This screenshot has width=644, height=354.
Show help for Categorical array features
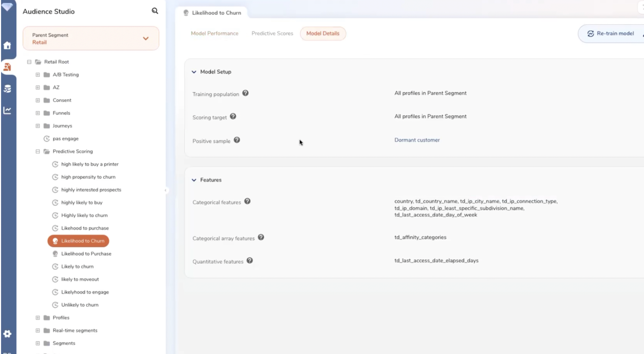[261, 238]
